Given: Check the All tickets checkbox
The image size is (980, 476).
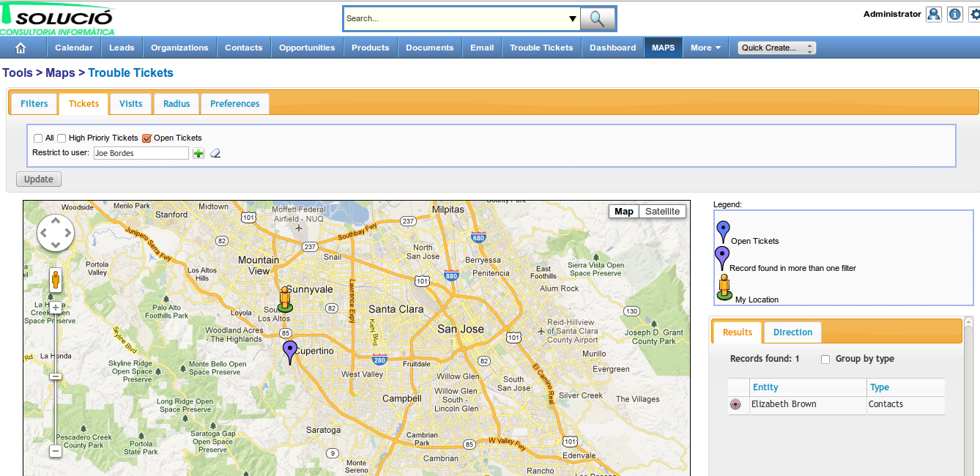Looking at the screenshot, I should pos(38,138).
